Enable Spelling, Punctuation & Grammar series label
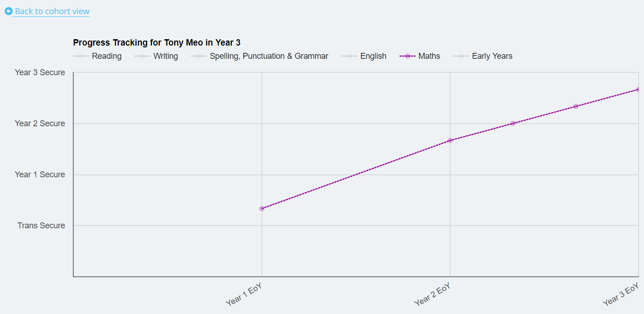Screen dimensions: 644x314 click(269, 56)
